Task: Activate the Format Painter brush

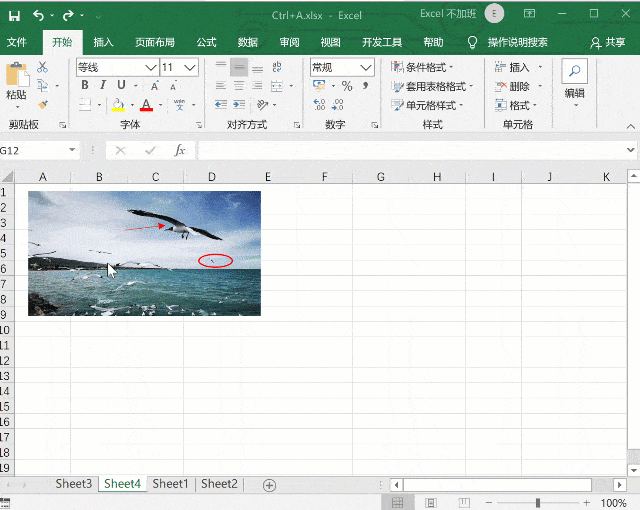Action: click(x=42, y=105)
